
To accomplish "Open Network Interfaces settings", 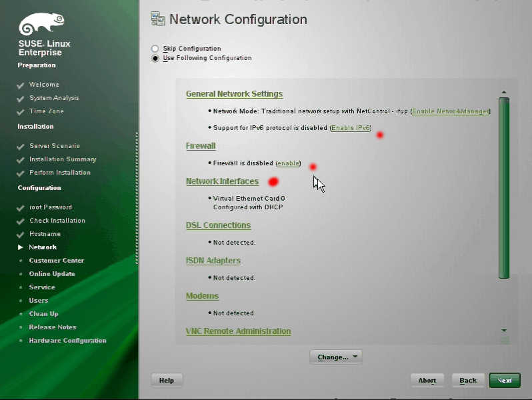I will (x=222, y=181).
